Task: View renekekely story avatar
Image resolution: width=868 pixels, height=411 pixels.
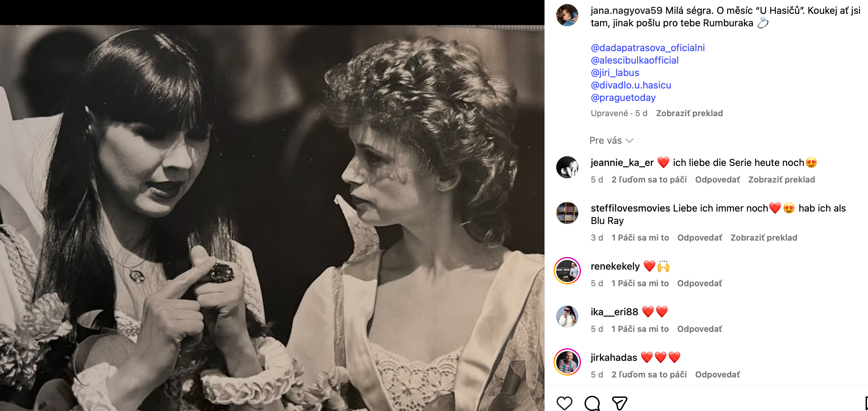Action: coord(567,271)
